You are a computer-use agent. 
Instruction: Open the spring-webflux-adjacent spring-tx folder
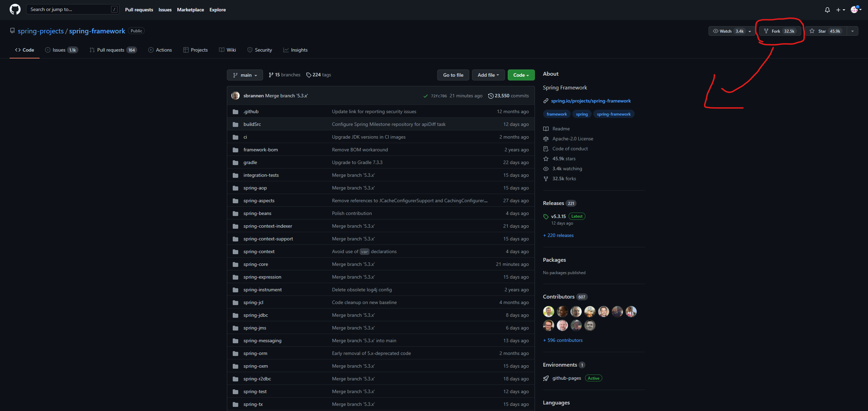[x=253, y=404]
